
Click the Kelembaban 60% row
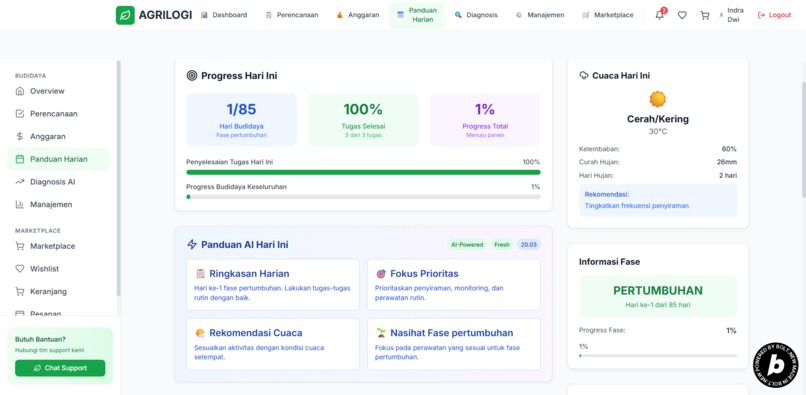pyautogui.click(x=658, y=149)
